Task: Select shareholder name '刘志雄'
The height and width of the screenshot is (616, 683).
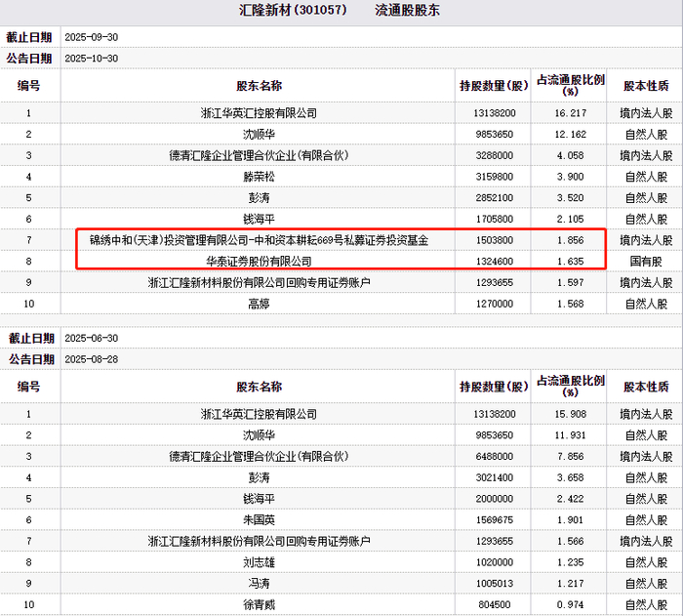Action: (260, 562)
